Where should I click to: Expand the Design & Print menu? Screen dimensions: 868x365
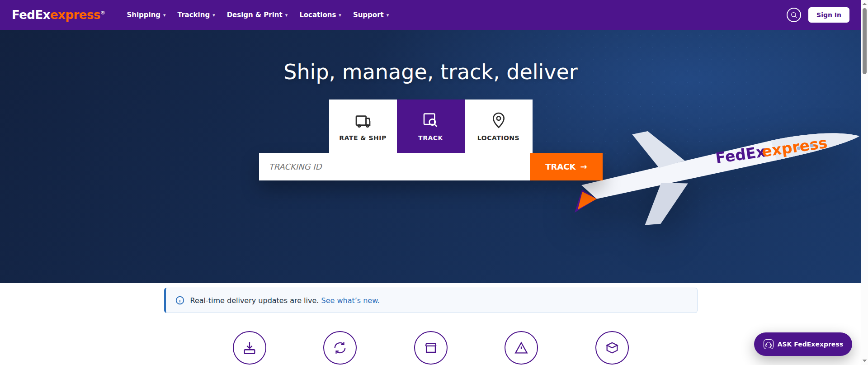coord(257,15)
